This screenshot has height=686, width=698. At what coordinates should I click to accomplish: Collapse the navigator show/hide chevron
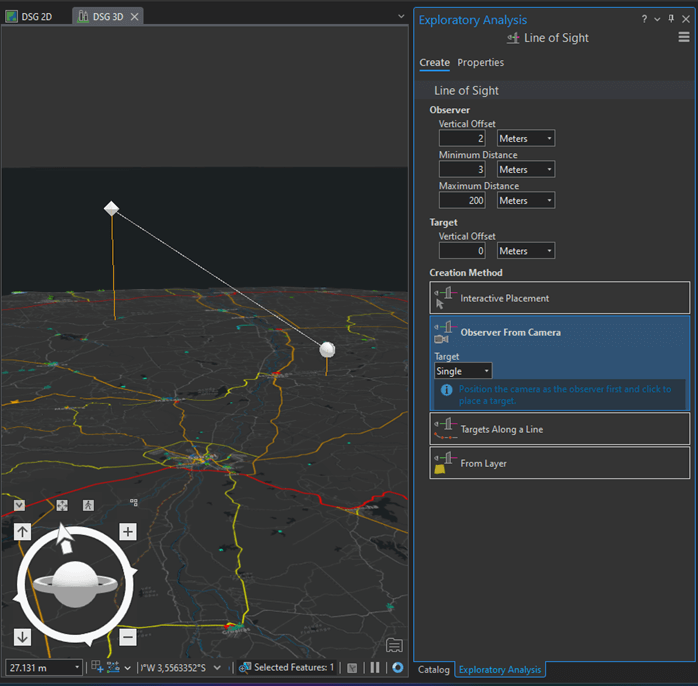(x=19, y=505)
